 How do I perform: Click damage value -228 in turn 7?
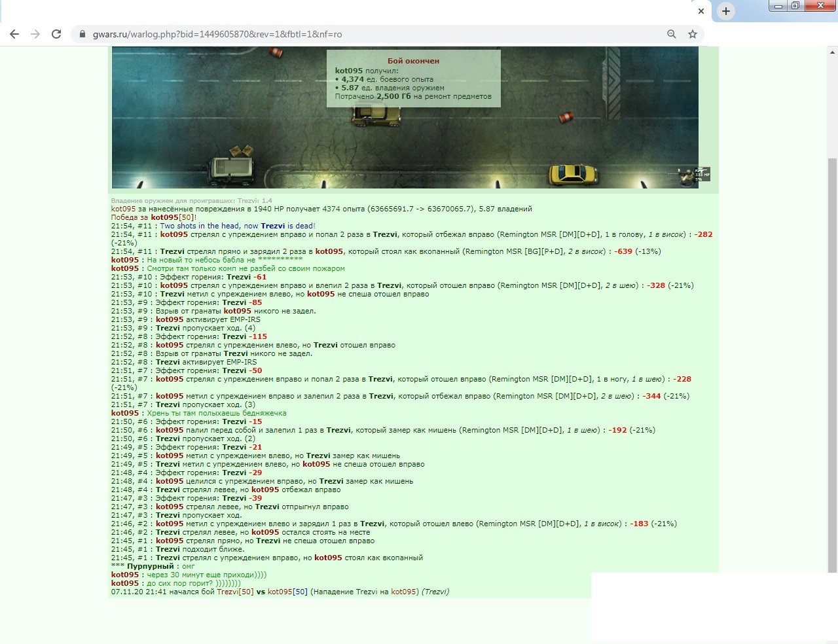682,380
